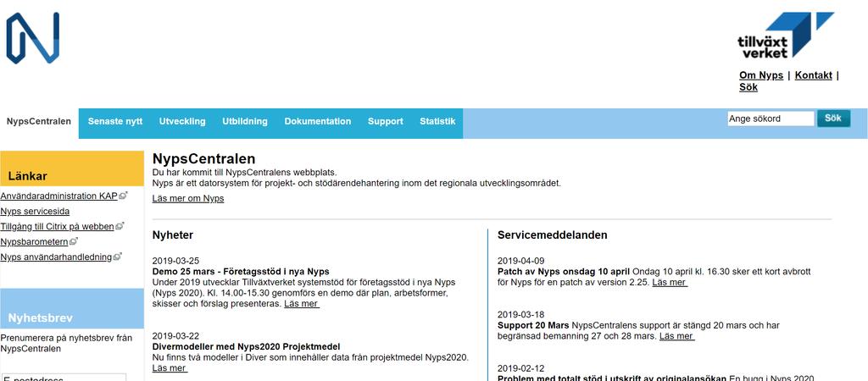Open the Nyps servicesida link
Image resolution: width=868 pixels, height=381 pixels.
tap(35, 211)
